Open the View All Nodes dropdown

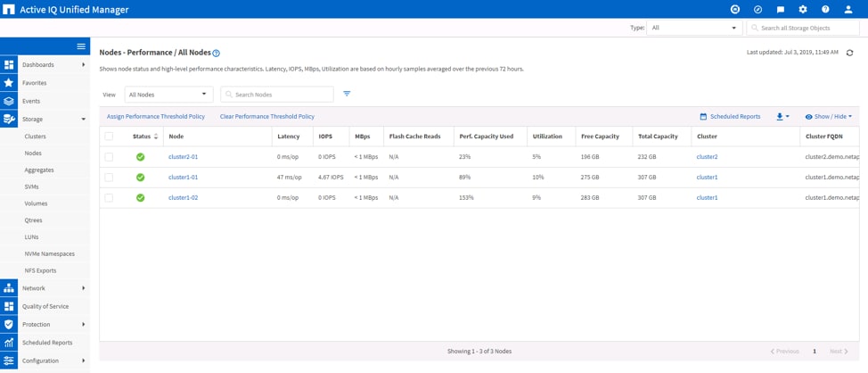coord(168,95)
